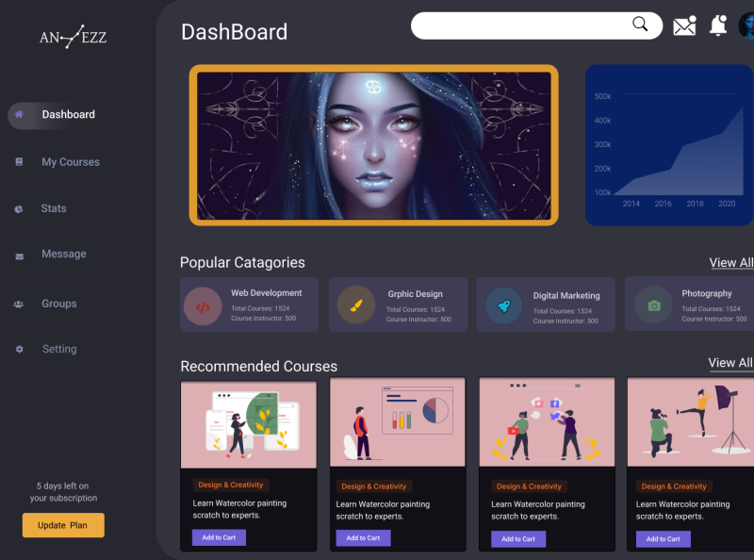Open the Message sidebar item
The image size is (754, 560).
coord(64,254)
